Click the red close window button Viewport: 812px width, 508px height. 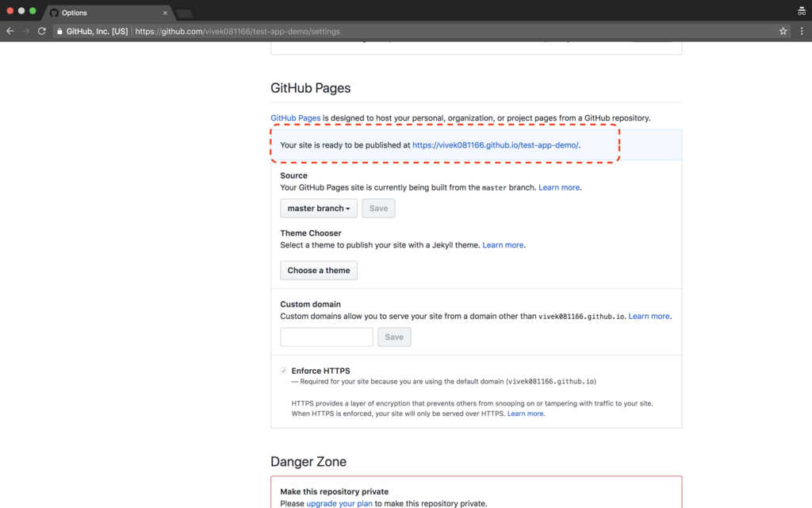click(10, 11)
